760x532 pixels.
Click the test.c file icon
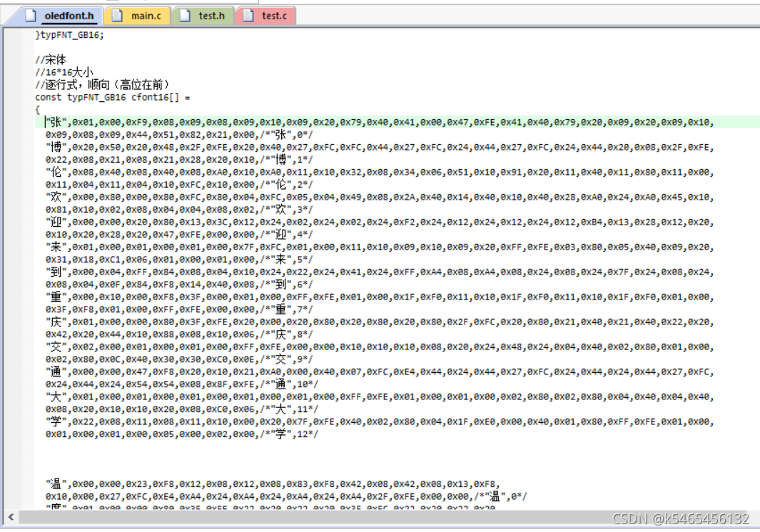click(x=248, y=16)
